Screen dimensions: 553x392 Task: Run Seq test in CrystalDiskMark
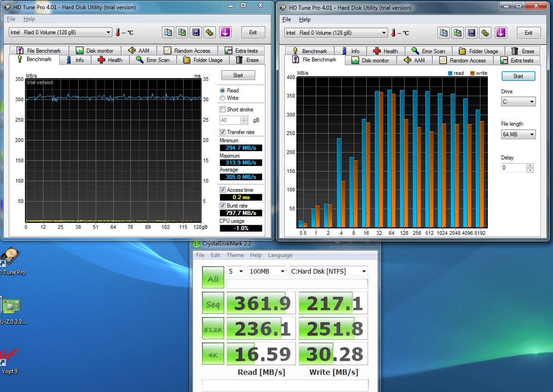(x=213, y=303)
